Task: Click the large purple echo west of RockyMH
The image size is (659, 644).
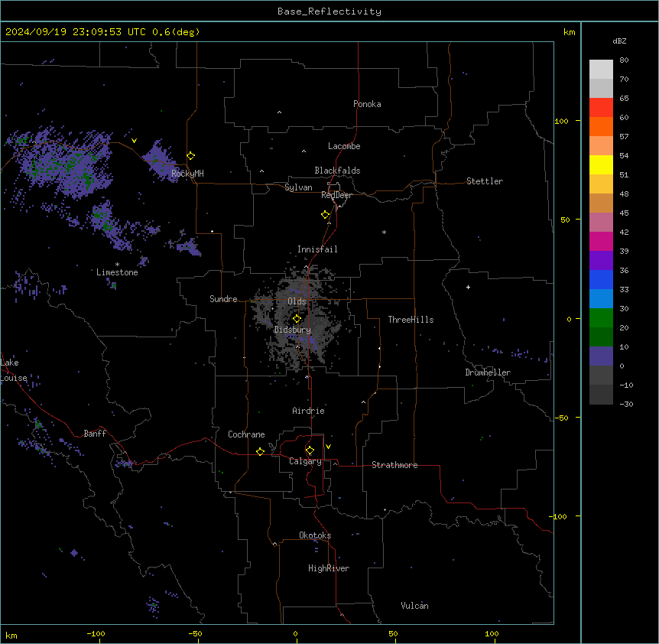Action: click(x=63, y=162)
